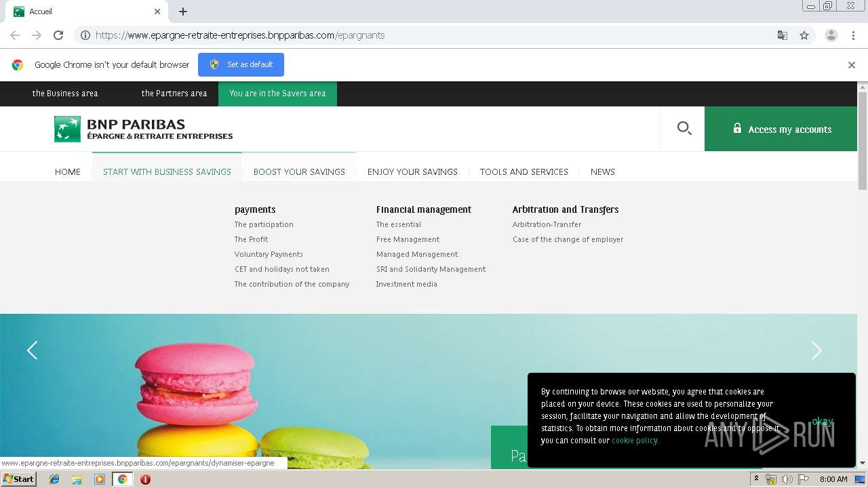Go to next carousel slide
This screenshot has height=488, width=868.
[x=816, y=350]
